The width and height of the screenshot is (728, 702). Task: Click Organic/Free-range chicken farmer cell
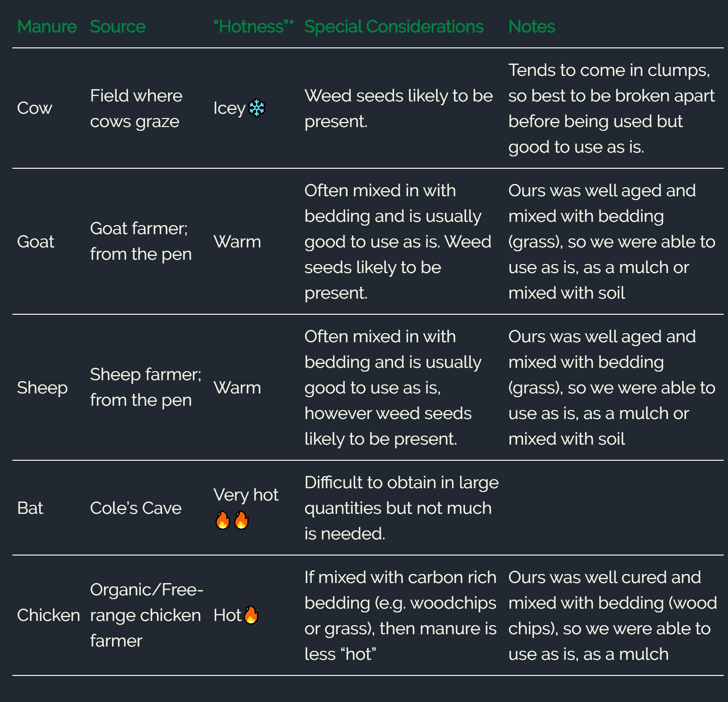[147, 615]
